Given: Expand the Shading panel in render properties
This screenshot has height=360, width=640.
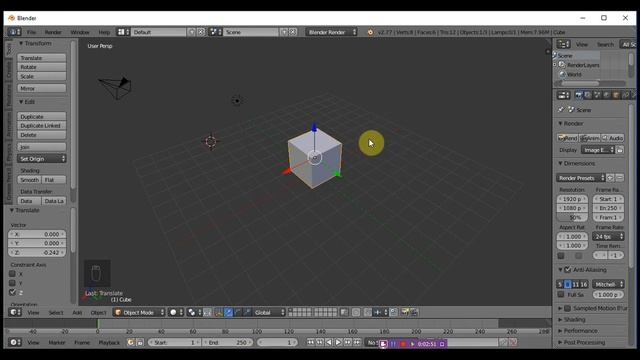Looking at the screenshot, I should [x=571, y=320].
